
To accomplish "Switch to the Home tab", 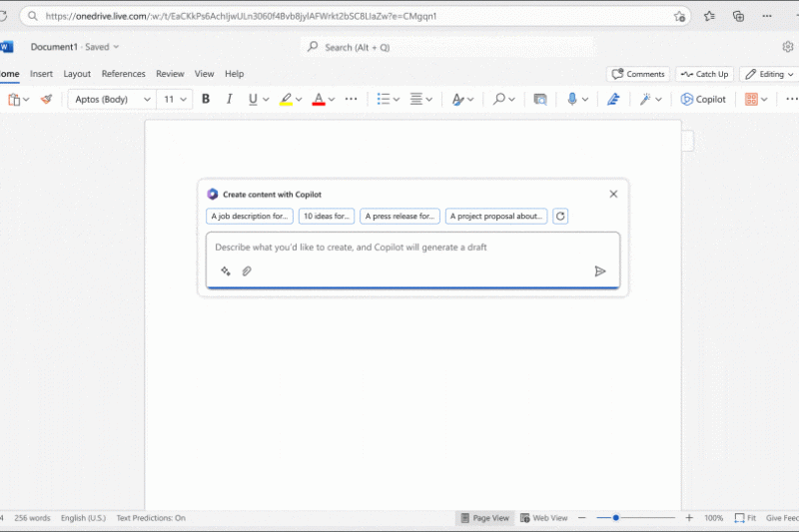I will pyautogui.click(x=9, y=74).
